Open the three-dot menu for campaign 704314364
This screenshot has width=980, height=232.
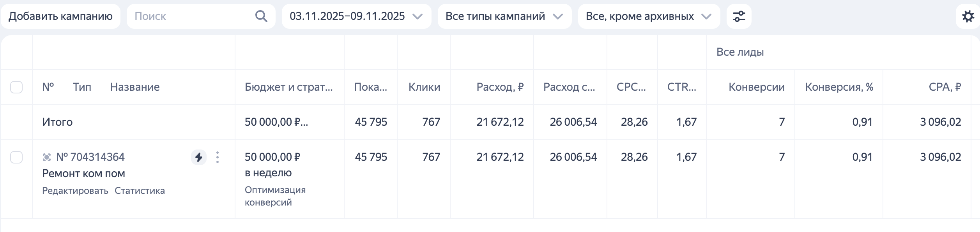pyautogui.click(x=217, y=157)
